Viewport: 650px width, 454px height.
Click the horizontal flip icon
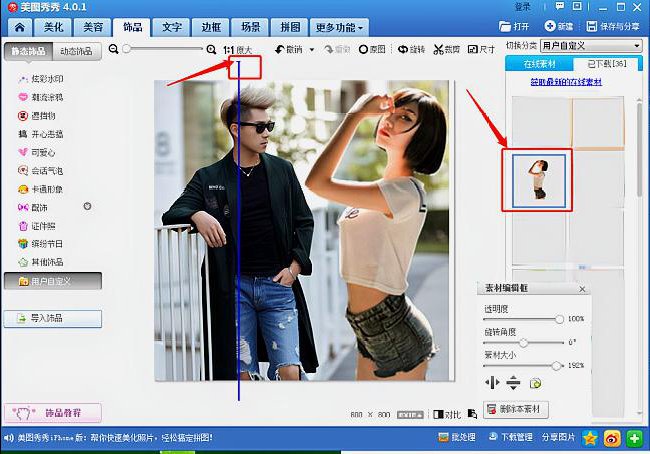coord(492,383)
